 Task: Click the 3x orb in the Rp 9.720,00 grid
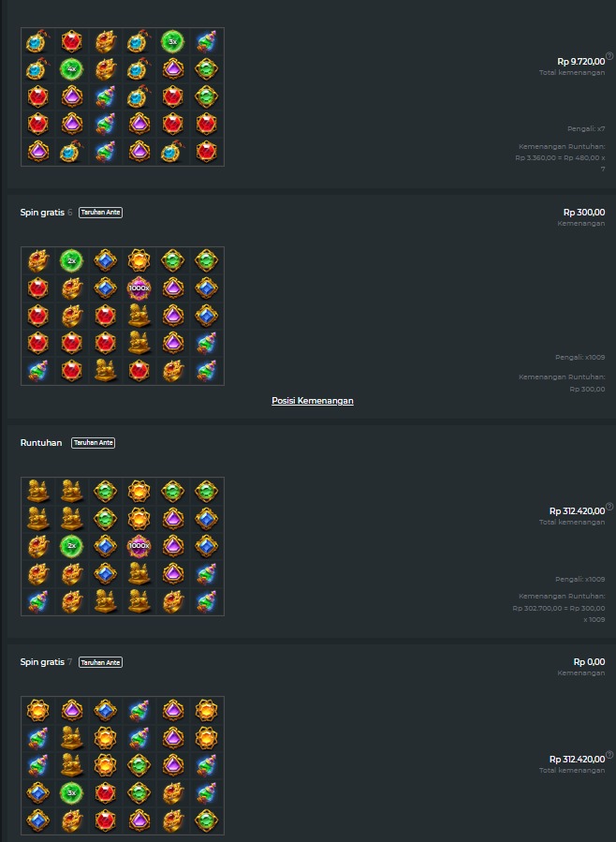click(172, 41)
